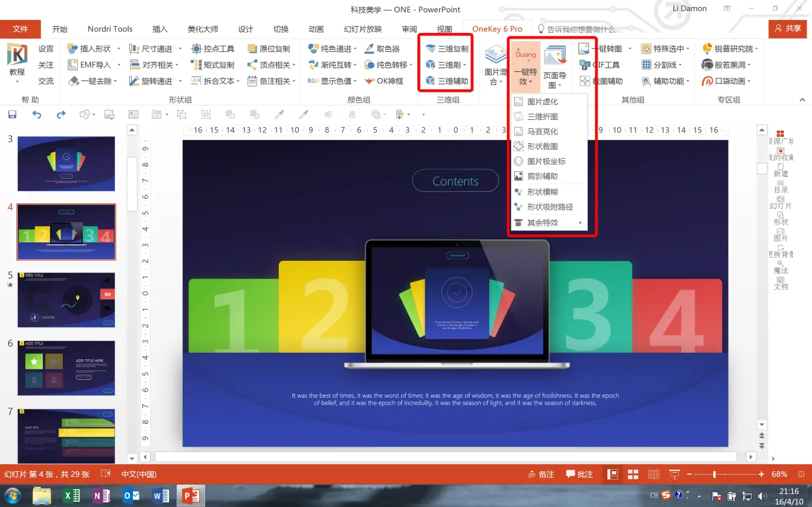Open Outlook from the taskbar
The width and height of the screenshot is (812, 507).
pos(131,495)
